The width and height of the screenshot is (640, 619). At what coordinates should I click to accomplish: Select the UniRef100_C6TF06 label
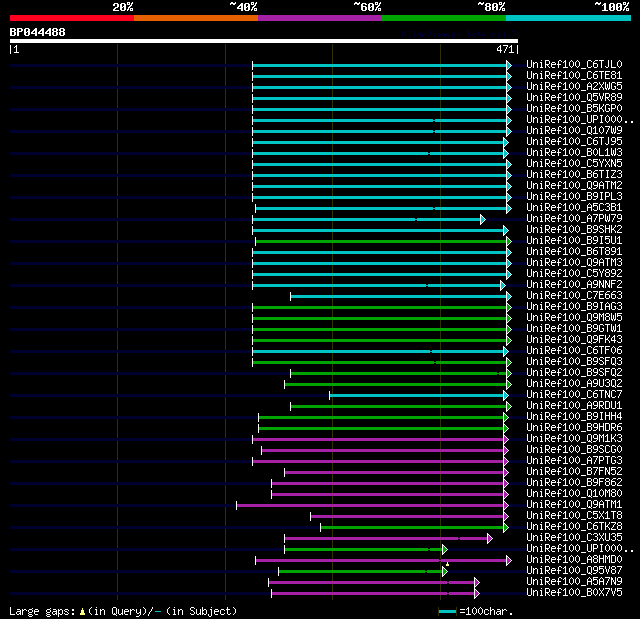coord(574,351)
